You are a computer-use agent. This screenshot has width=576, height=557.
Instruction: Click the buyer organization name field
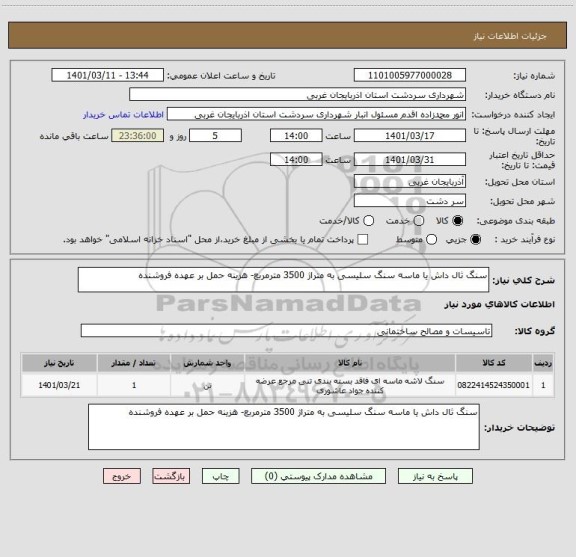[x=298, y=95]
